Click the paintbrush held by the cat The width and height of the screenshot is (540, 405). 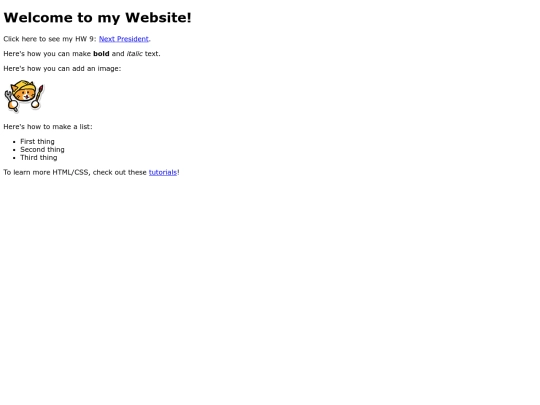click(40, 92)
